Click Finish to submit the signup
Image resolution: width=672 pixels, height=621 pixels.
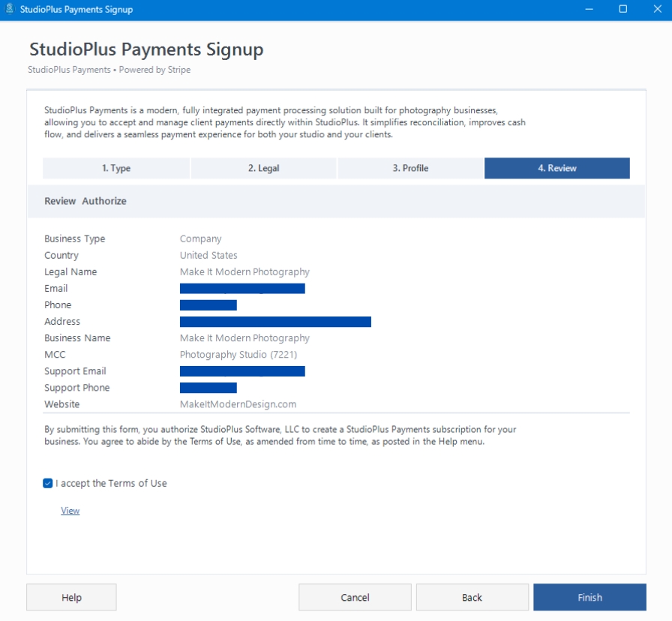(x=589, y=598)
